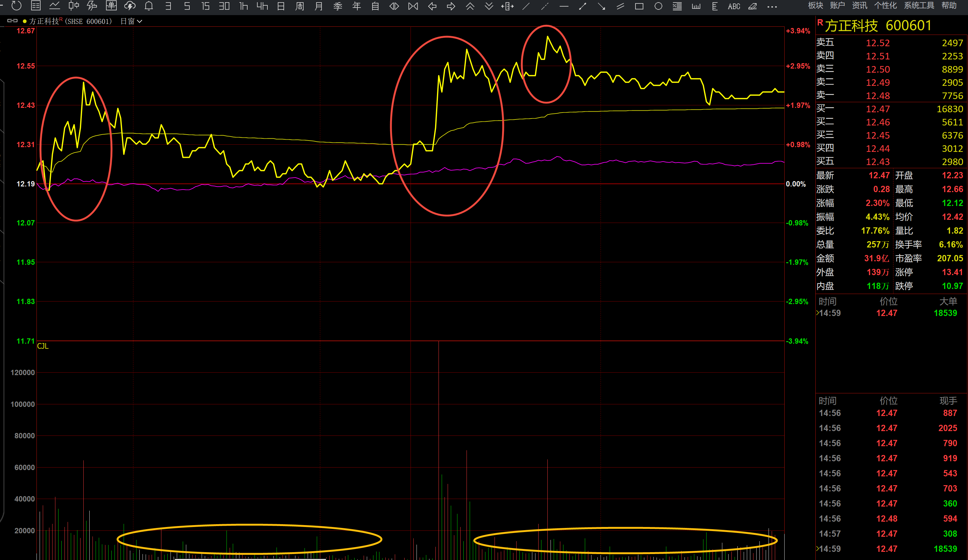The height and width of the screenshot is (560, 968).
Task: Click the horizontal scrollbar under volume chart
Action: [250, 559]
